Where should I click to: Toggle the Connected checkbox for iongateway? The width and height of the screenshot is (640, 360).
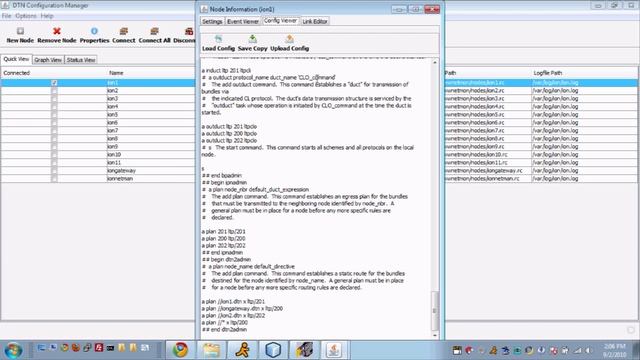pyautogui.click(x=54, y=171)
